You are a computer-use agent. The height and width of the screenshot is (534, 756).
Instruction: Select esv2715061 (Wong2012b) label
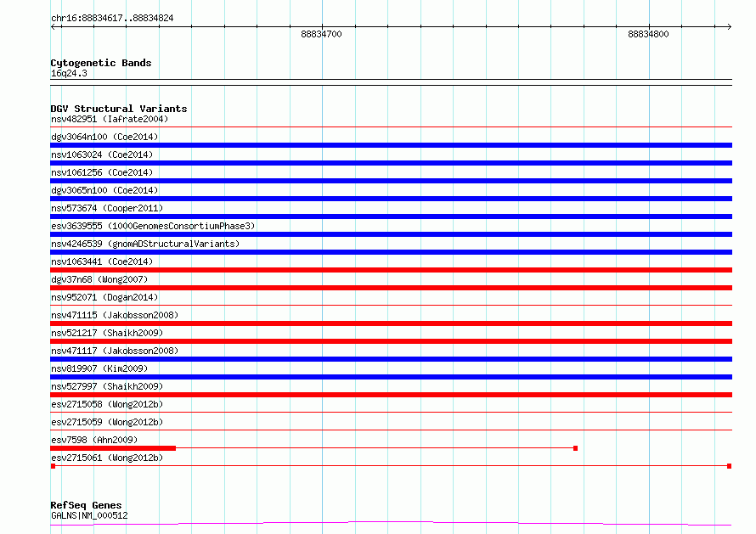tap(107, 458)
